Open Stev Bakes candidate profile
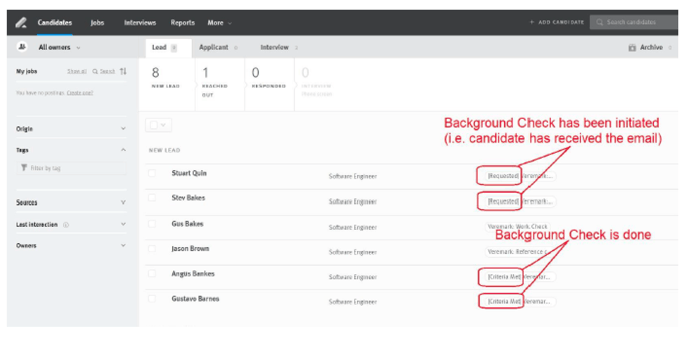 point(188,198)
